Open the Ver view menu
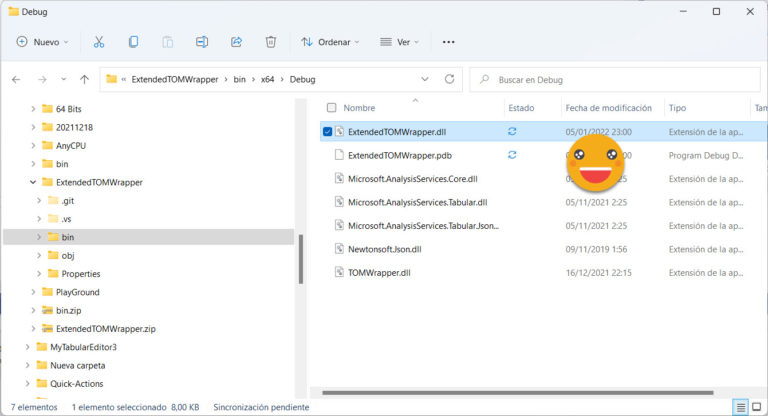Viewport: 768px width, 416px height. (x=401, y=42)
